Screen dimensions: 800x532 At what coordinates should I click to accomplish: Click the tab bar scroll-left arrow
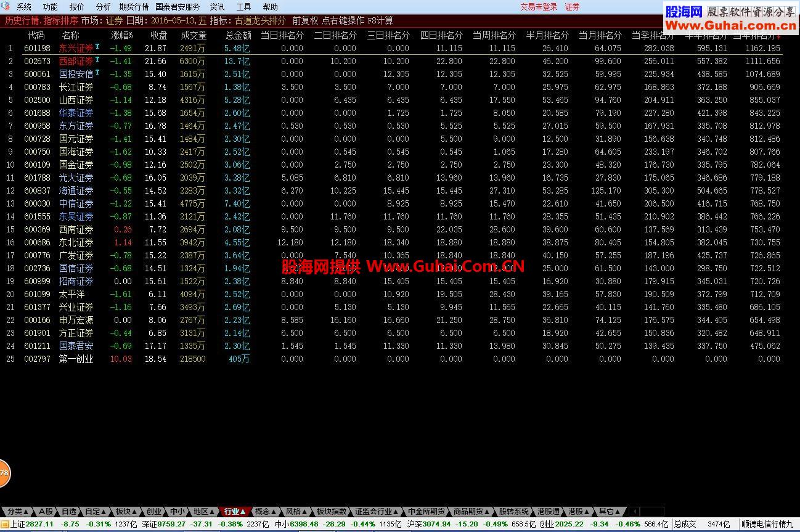tap(634, 511)
